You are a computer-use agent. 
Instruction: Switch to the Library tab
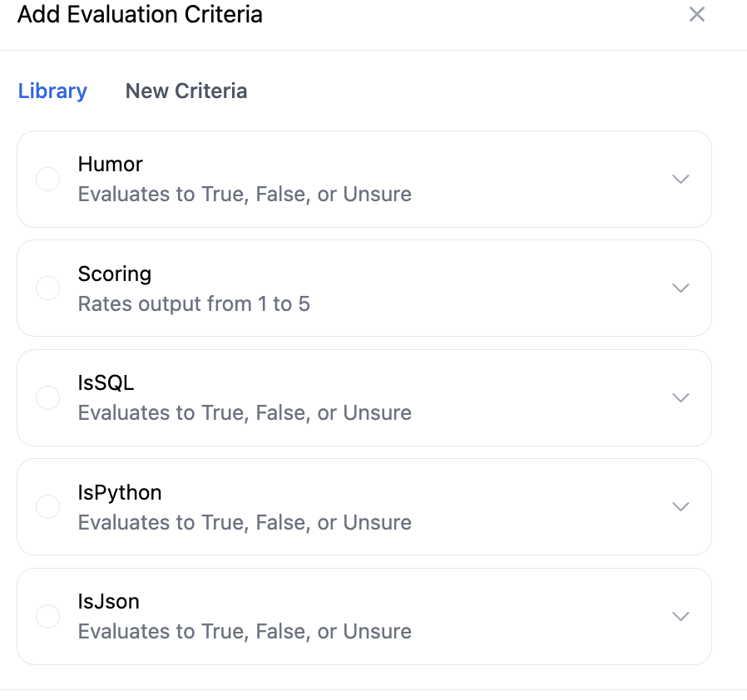coord(52,91)
